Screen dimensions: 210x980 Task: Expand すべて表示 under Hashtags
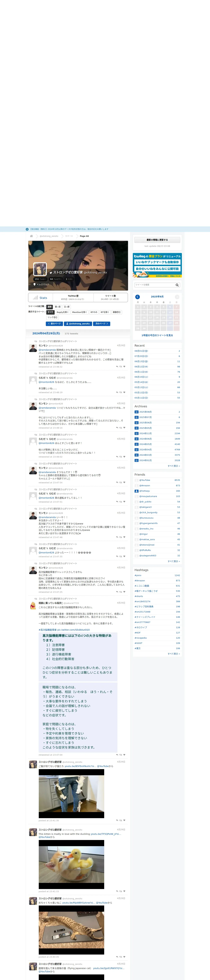174,654
